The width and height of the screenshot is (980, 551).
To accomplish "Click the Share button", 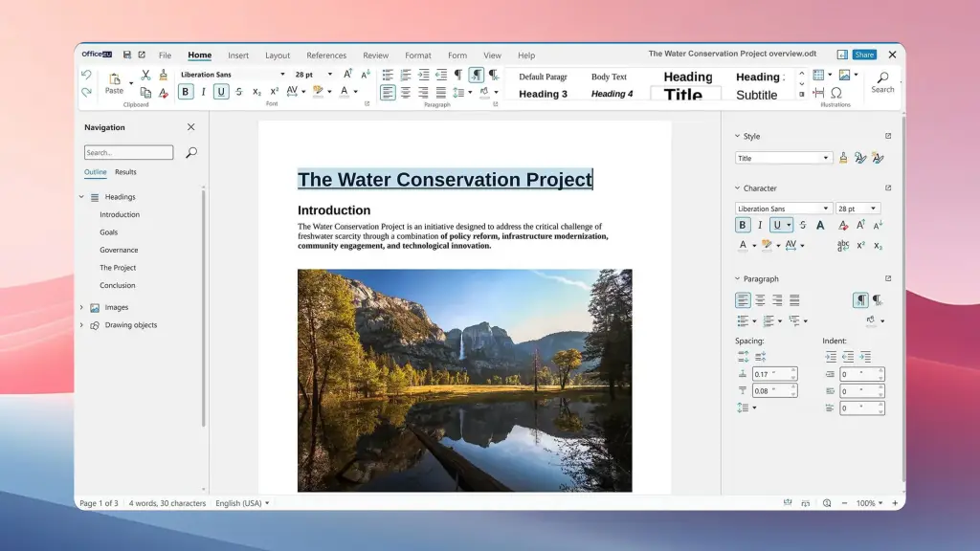I will click(x=864, y=55).
